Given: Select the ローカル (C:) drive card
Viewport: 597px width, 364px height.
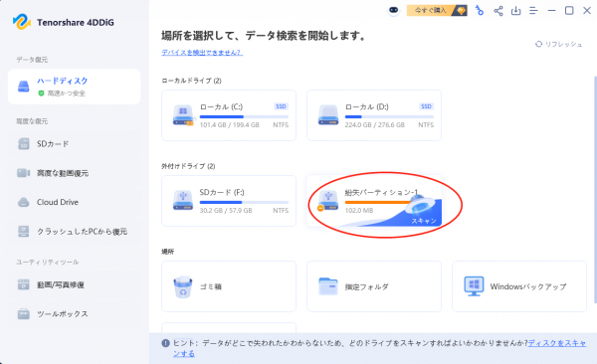Looking at the screenshot, I should (x=229, y=115).
